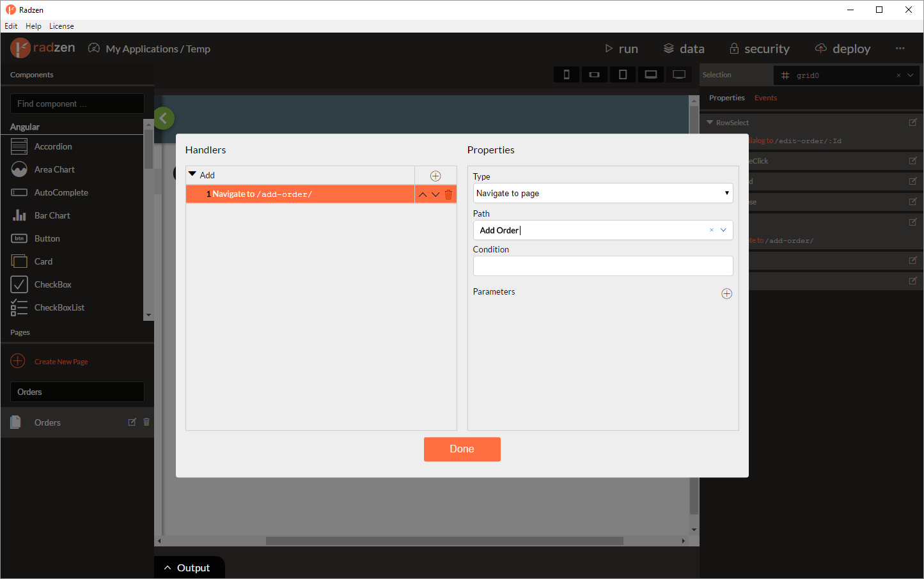
Task: Delete the Navigate to /add-order/ handler
Action: click(x=448, y=194)
